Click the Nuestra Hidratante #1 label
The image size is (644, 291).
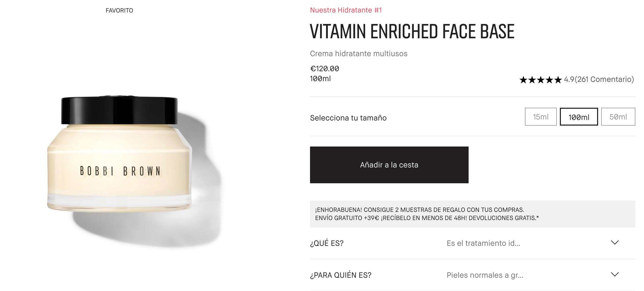point(346,10)
